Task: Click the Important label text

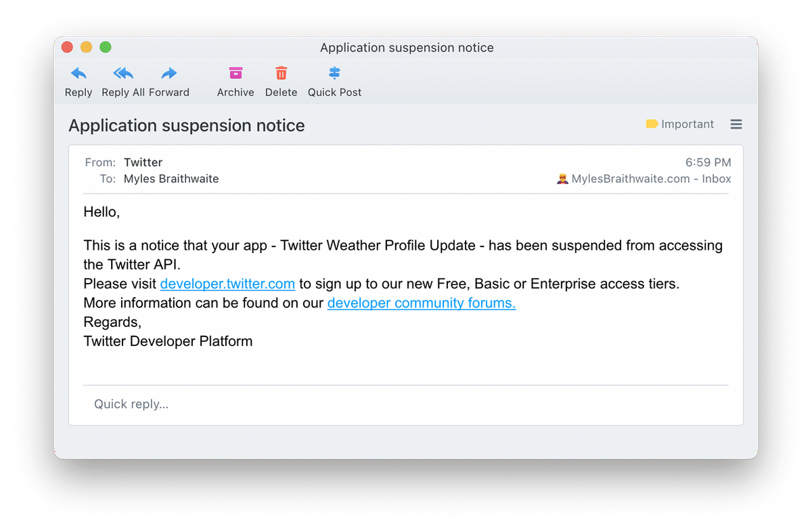Action: [687, 124]
